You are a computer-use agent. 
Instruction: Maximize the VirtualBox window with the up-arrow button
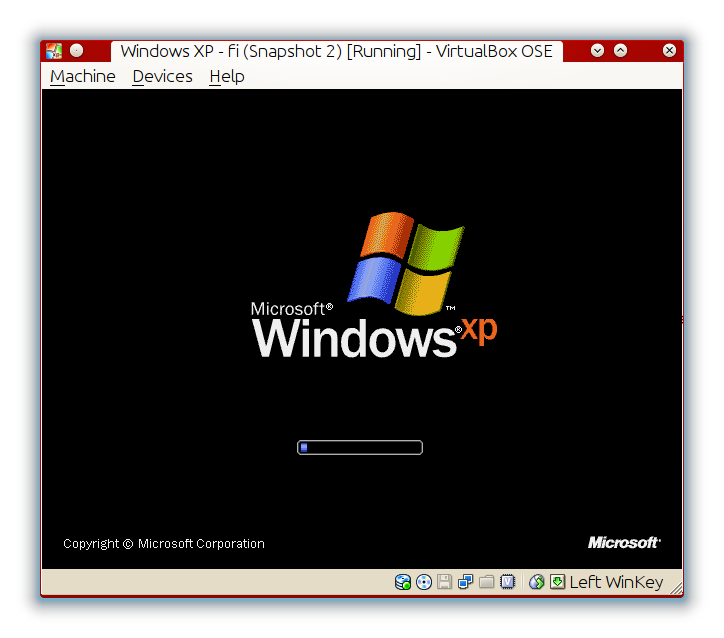pos(620,50)
